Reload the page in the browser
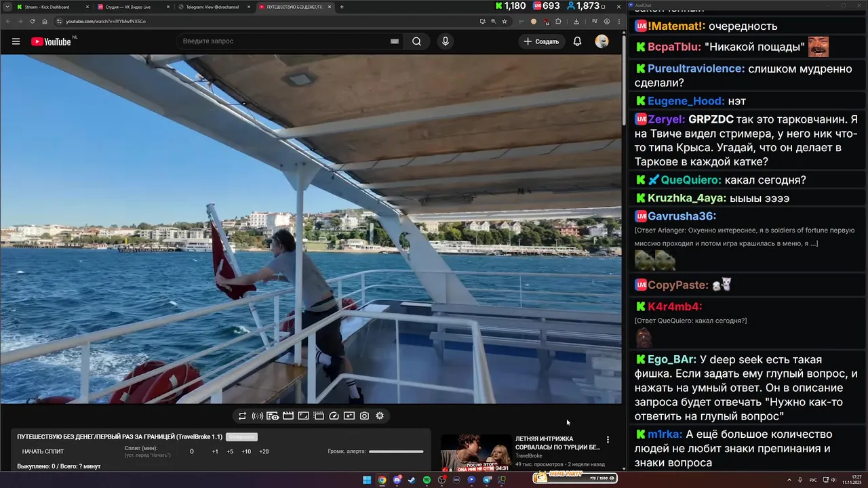Image resolution: width=868 pixels, height=488 pixels. click(x=33, y=21)
